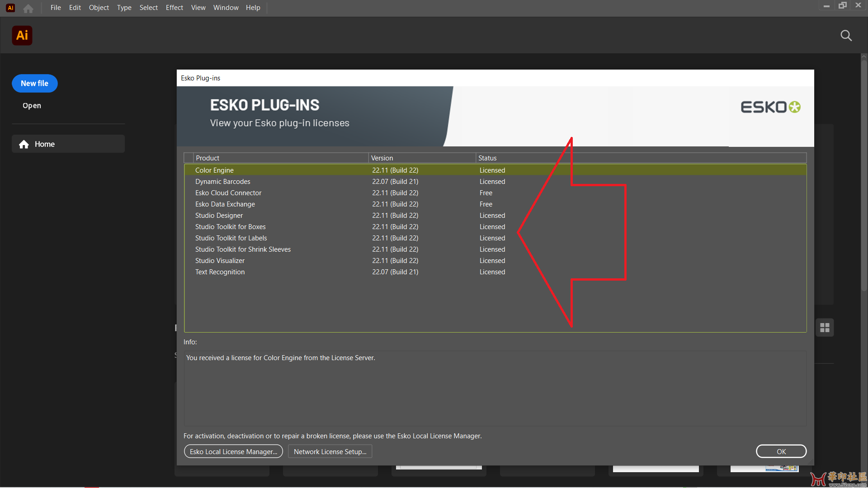Select the Home sidebar item
This screenshot has width=868, height=488.
tap(68, 144)
